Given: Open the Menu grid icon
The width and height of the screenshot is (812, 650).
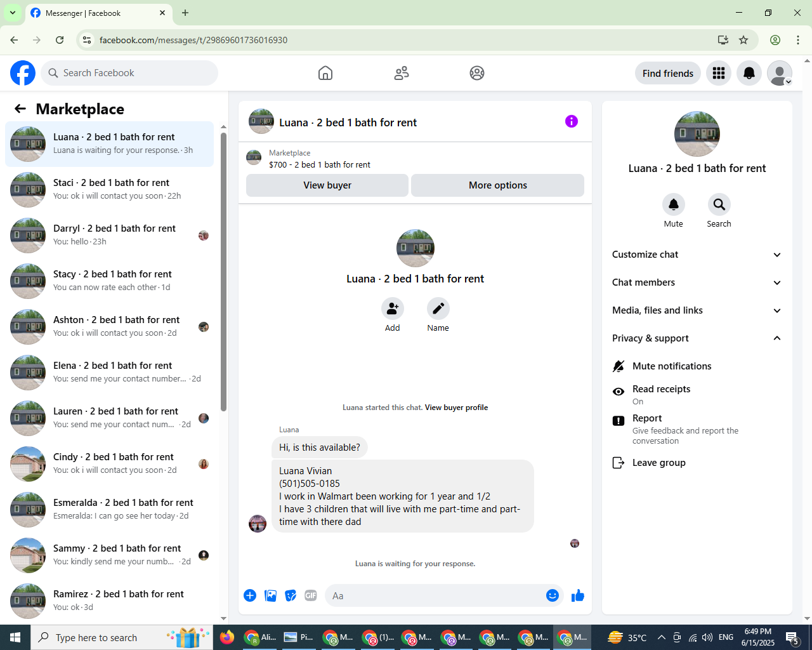Looking at the screenshot, I should point(719,73).
